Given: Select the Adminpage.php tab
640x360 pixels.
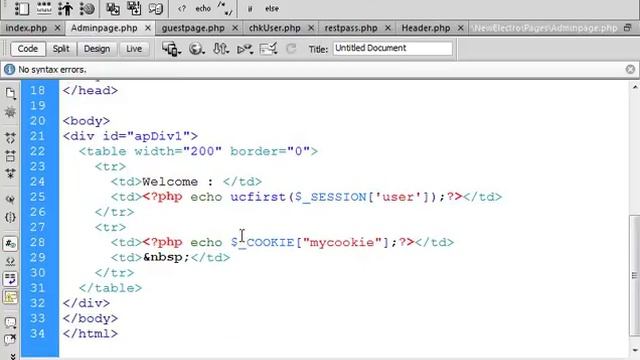Looking at the screenshot, I should [104, 28].
